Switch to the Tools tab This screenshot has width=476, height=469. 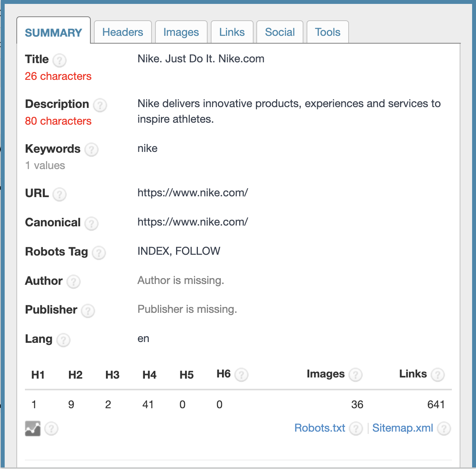[x=327, y=32]
